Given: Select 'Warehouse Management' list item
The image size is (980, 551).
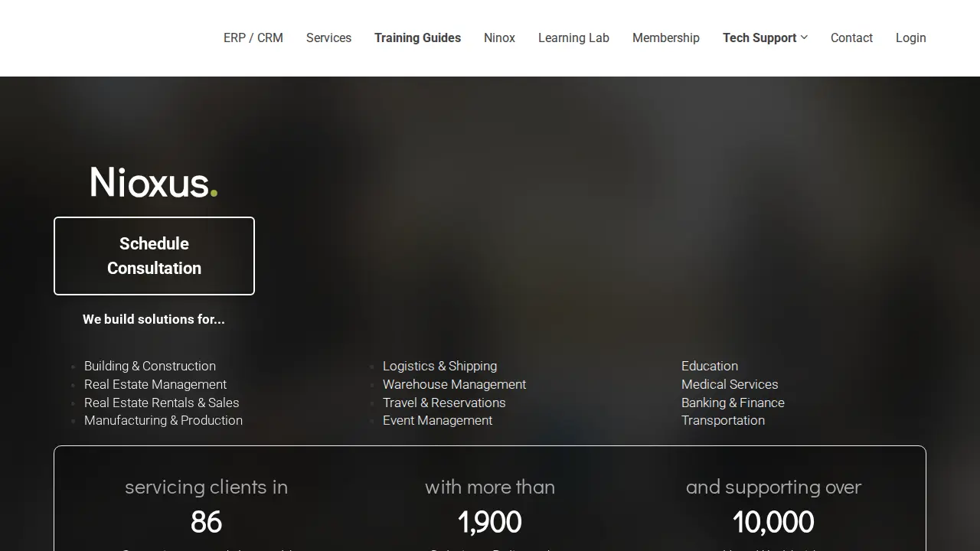Looking at the screenshot, I should point(454,384).
